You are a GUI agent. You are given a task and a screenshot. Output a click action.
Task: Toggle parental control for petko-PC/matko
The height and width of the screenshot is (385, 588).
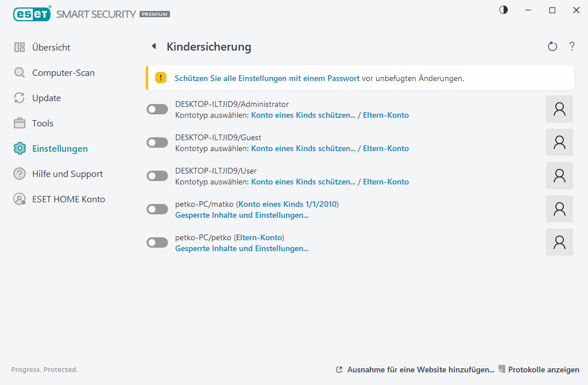point(157,209)
